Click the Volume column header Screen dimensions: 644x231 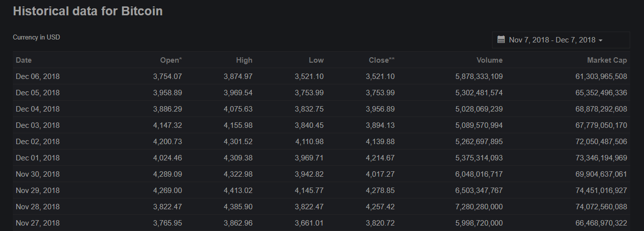(x=490, y=60)
